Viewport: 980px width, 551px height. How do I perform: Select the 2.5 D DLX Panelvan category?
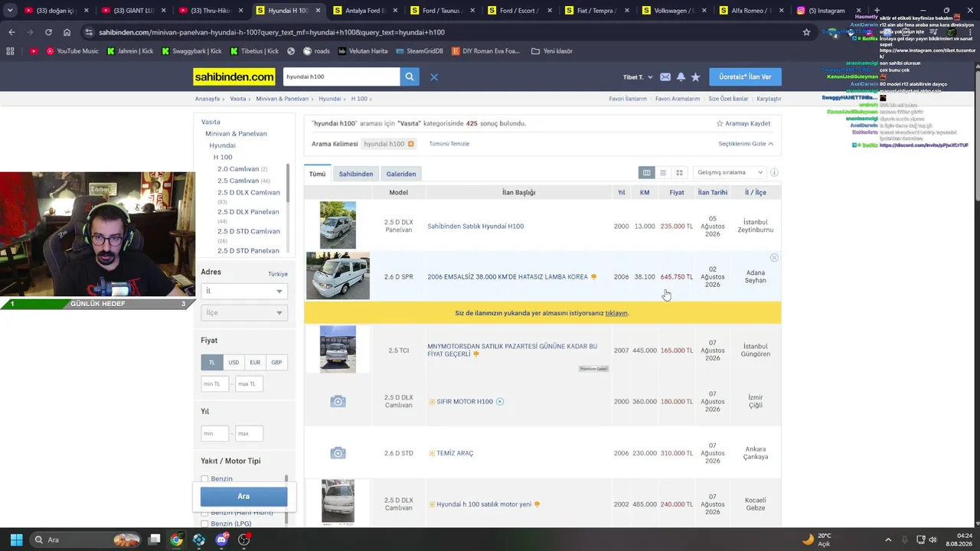248,212
